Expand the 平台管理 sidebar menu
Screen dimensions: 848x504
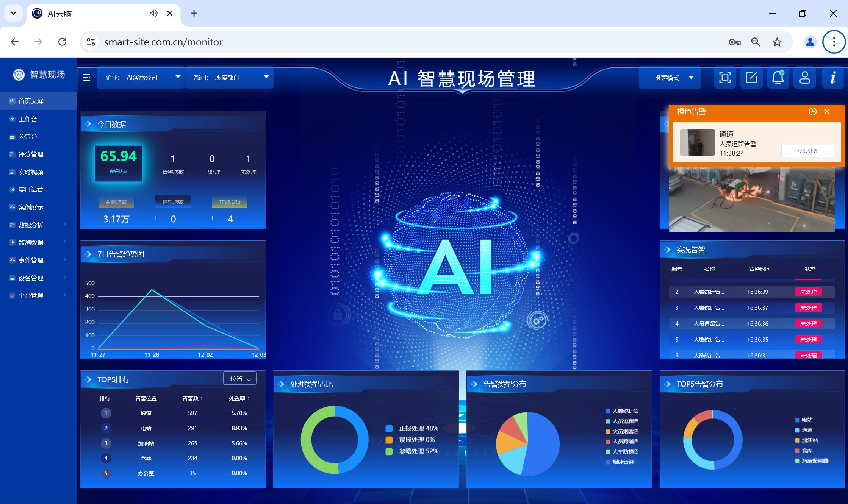38,295
